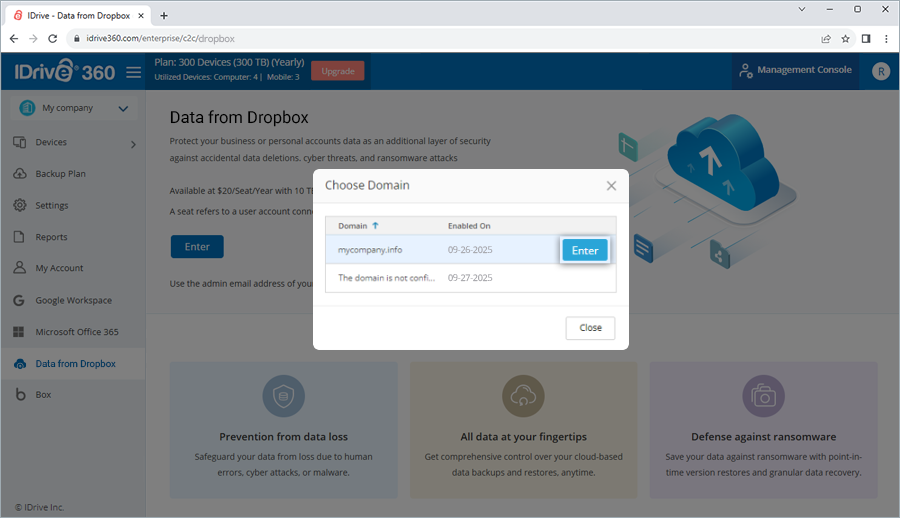Viewport: 900px width, 518px height.
Task: Select the mycompany.info domain row
Action: pos(471,250)
